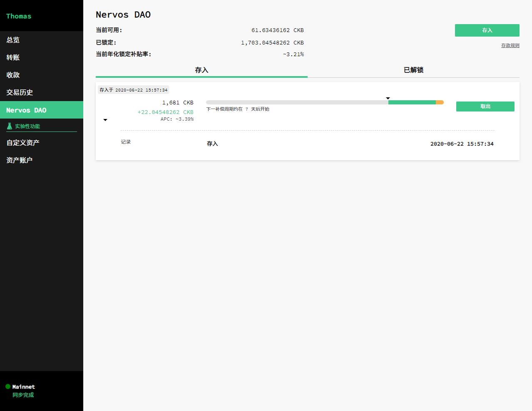
Task: Click the wallet name Thomas
Action: (19, 16)
